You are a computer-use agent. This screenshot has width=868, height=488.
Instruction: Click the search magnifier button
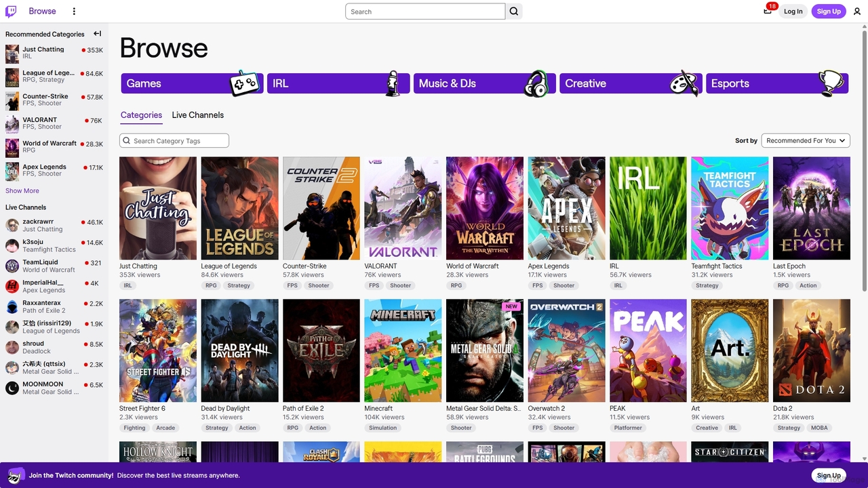514,12
